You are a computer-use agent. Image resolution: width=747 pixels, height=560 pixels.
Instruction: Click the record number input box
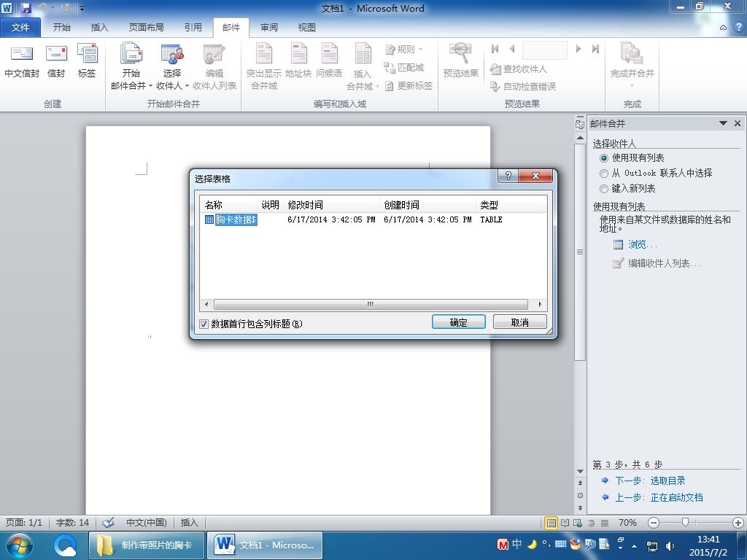pyautogui.click(x=544, y=49)
